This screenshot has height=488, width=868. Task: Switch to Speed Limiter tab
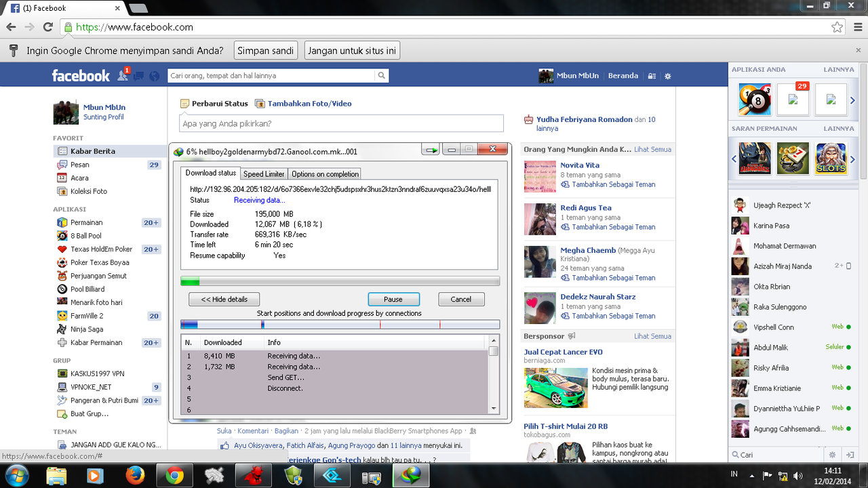pyautogui.click(x=264, y=174)
